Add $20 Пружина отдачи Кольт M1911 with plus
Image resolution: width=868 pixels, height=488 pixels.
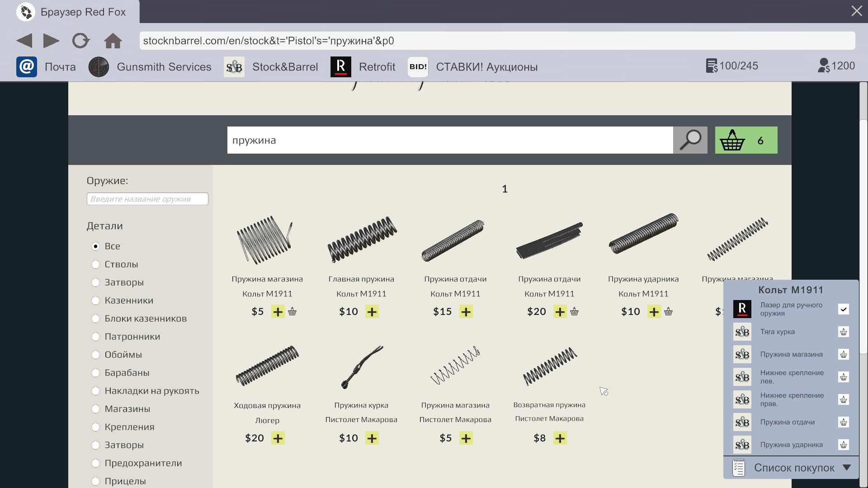tap(560, 312)
